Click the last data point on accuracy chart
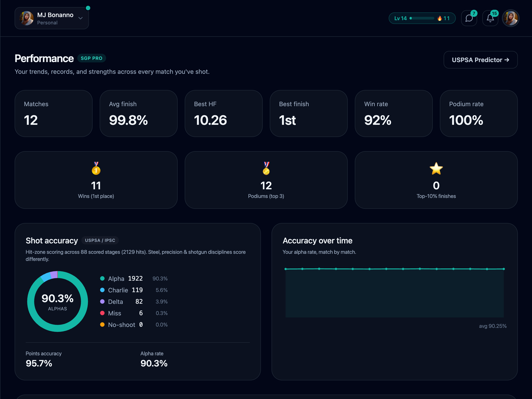Image resolution: width=532 pixels, height=399 pixels. [x=504, y=269]
